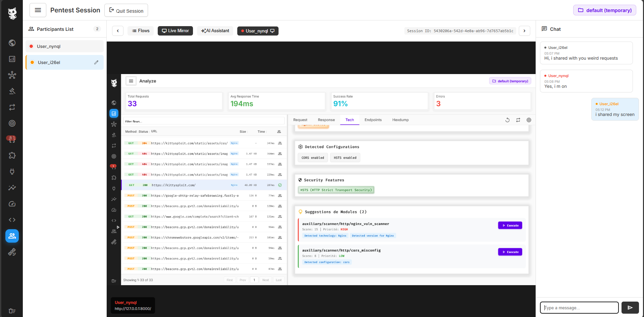This screenshot has height=317, width=644.
Task: Click the Quit Session button
Action: (126, 10)
